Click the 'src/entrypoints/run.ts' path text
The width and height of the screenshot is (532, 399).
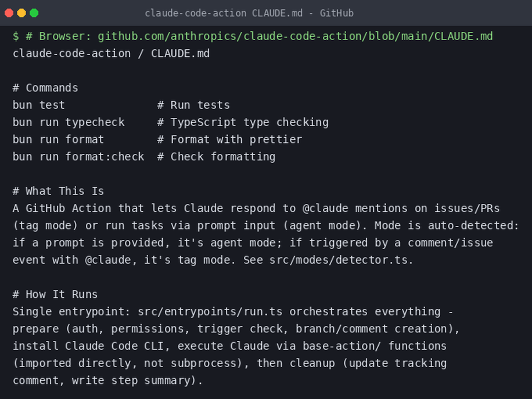(x=210, y=312)
